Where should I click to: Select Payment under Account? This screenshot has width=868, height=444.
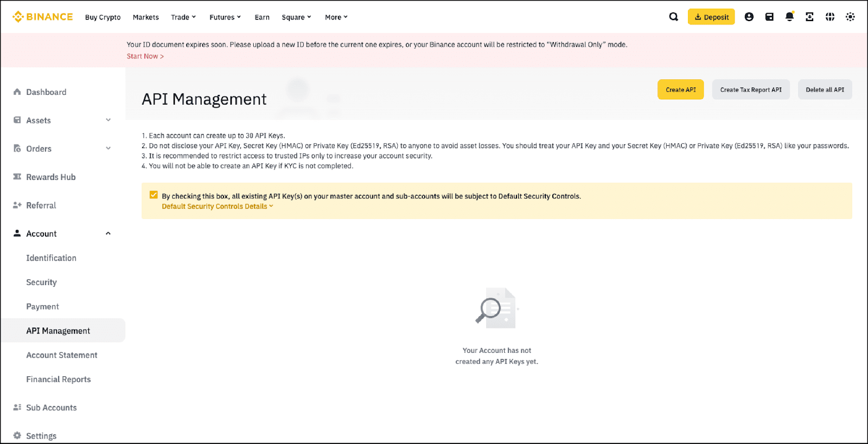[x=43, y=307]
